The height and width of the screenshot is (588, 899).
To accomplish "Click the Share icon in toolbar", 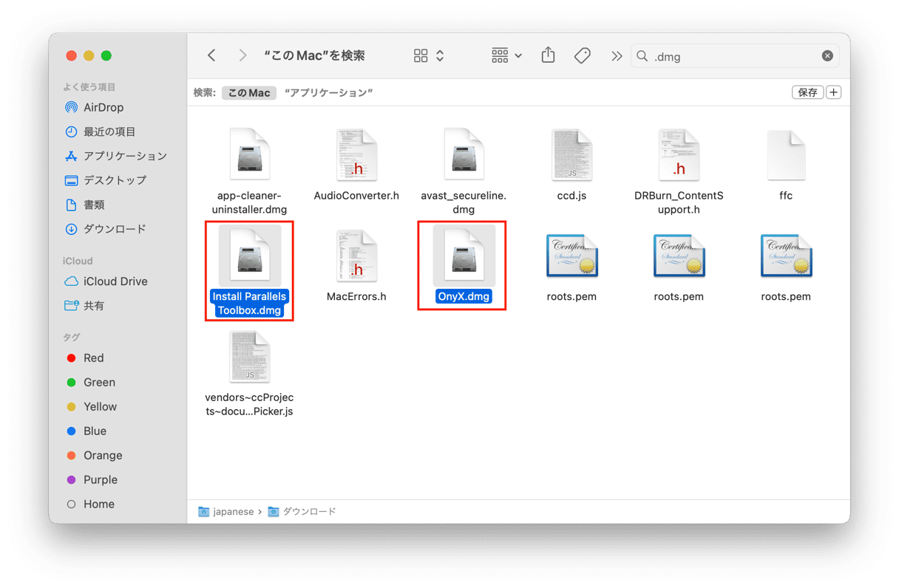I will point(548,55).
